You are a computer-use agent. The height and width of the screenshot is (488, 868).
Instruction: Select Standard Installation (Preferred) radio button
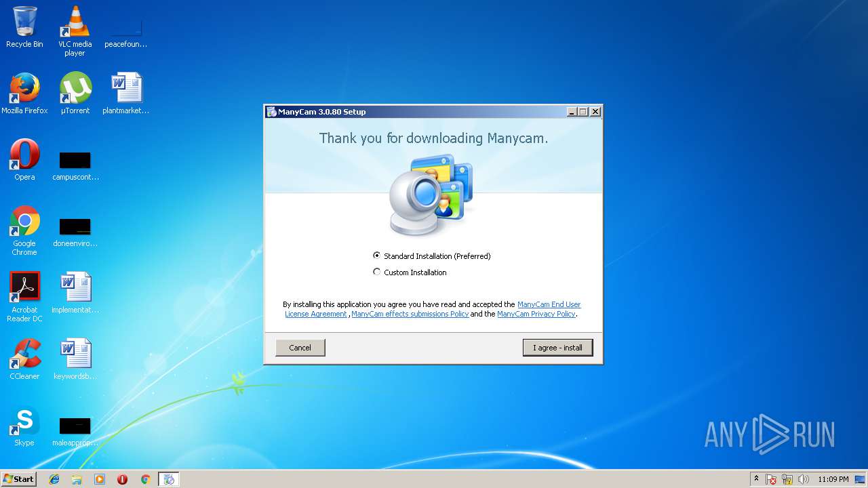377,256
